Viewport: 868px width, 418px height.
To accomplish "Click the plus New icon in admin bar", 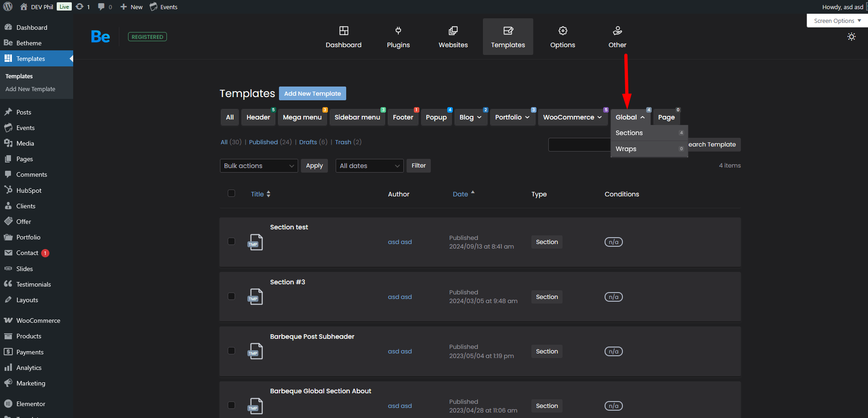I will [x=123, y=7].
